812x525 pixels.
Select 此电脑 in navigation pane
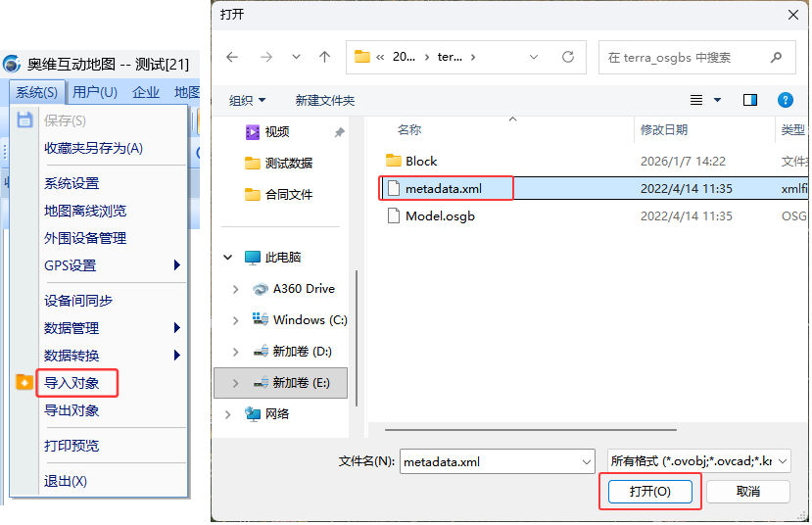pyautogui.click(x=273, y=258)
